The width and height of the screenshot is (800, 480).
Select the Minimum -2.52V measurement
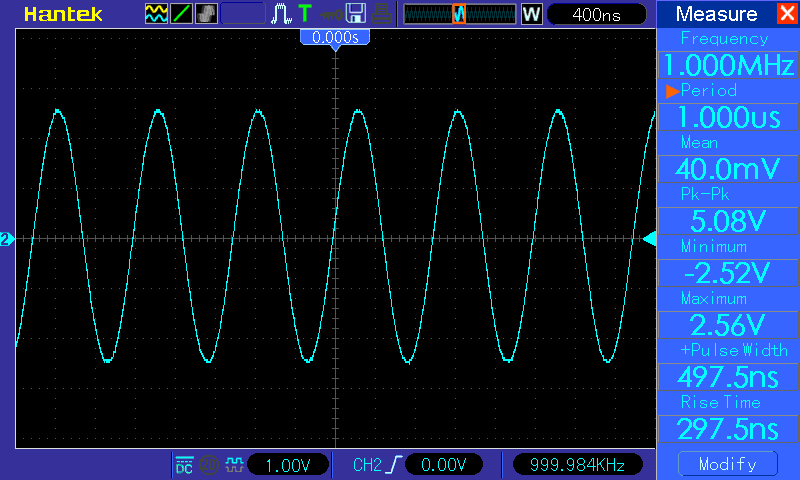tap(728, 273)
